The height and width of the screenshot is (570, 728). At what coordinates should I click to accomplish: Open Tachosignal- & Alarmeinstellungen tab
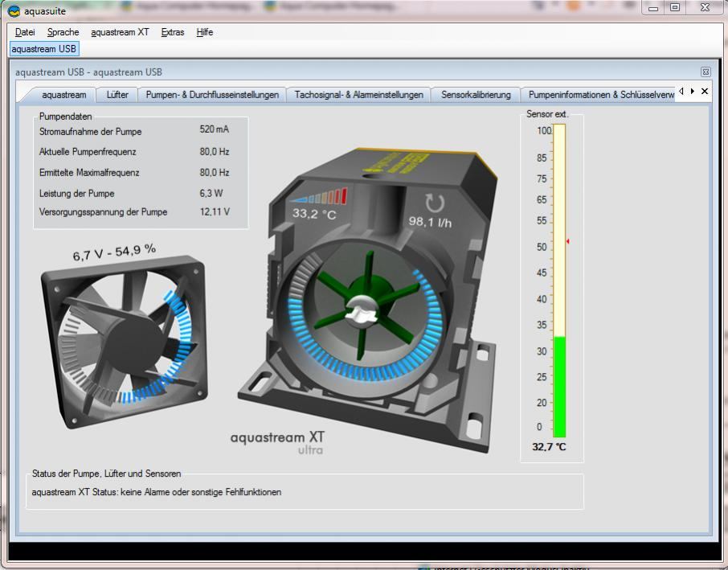359,95
